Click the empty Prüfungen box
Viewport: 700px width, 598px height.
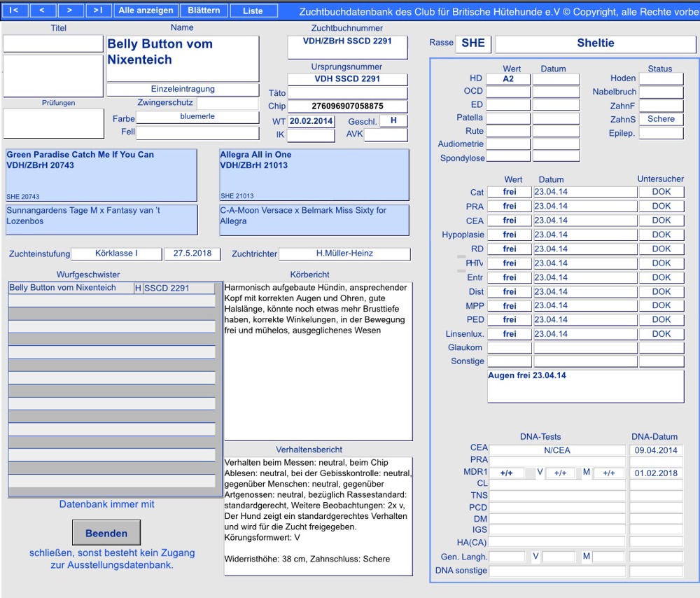pyautogui.click(x=54, y=123)
